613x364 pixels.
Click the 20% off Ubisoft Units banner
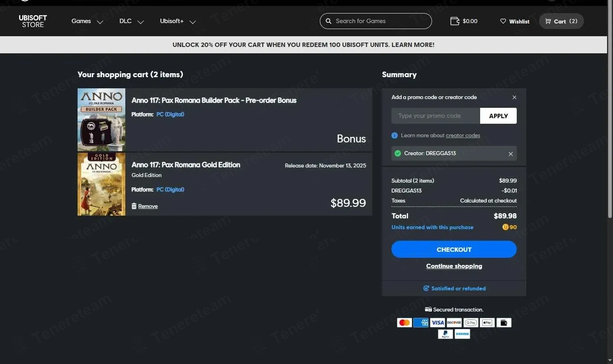coord(303,45)
